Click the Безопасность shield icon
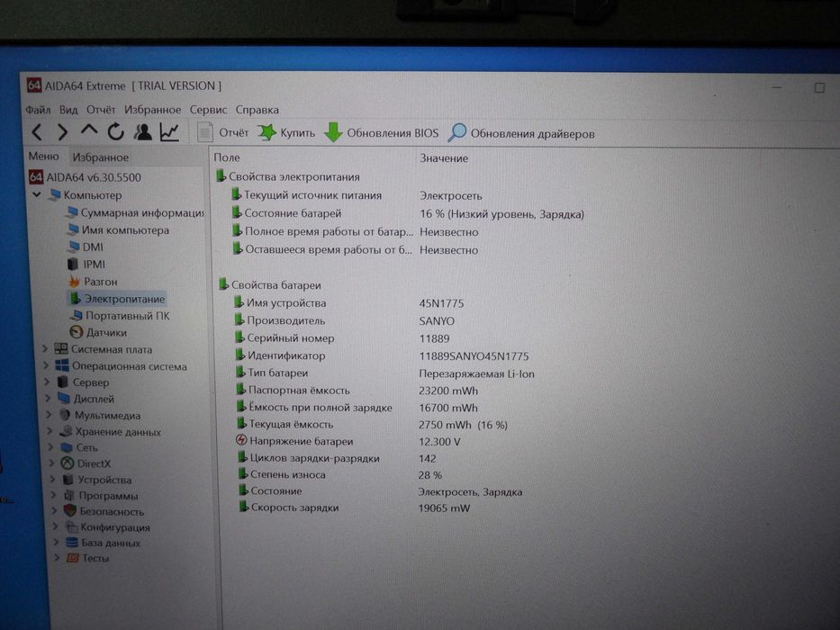This screenshot has height=630, width=840. click(70, 511)
